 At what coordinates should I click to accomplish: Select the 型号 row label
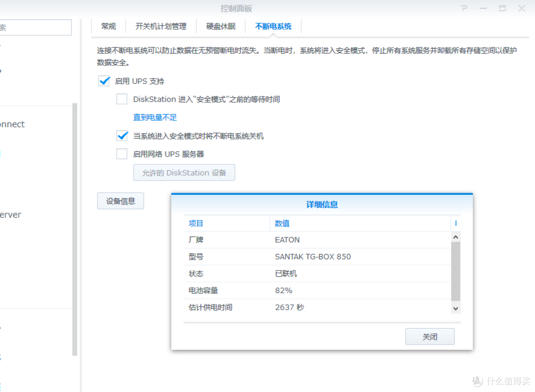coord(196,257)
